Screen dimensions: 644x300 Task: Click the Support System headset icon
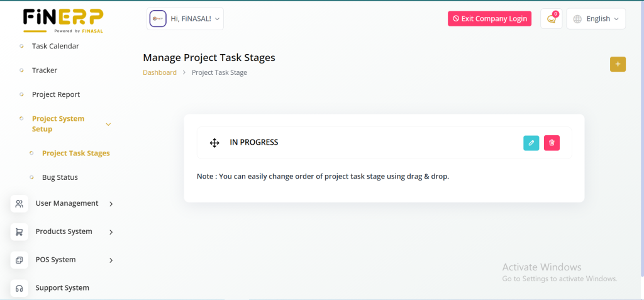(19, 288)
